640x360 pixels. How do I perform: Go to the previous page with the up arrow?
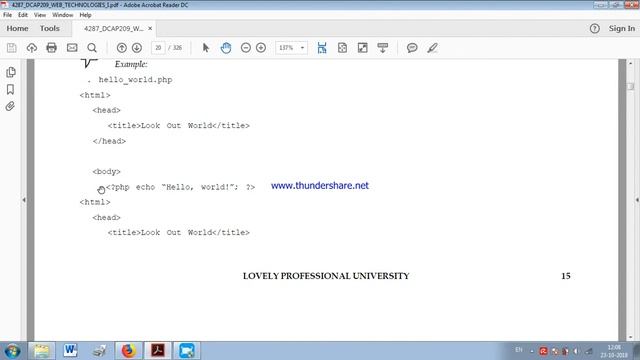122,48
